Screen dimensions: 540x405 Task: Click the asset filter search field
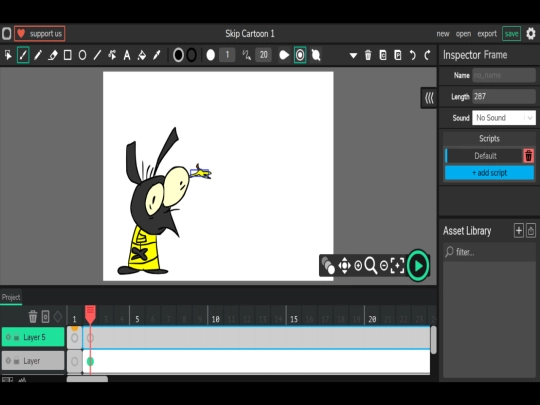pyautogui.click(x=489, y=252)
